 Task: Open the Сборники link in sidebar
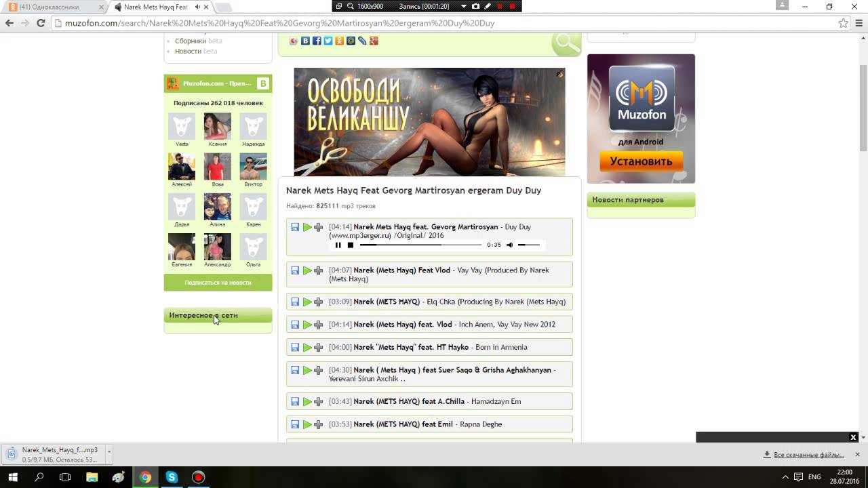pos(191,41)
